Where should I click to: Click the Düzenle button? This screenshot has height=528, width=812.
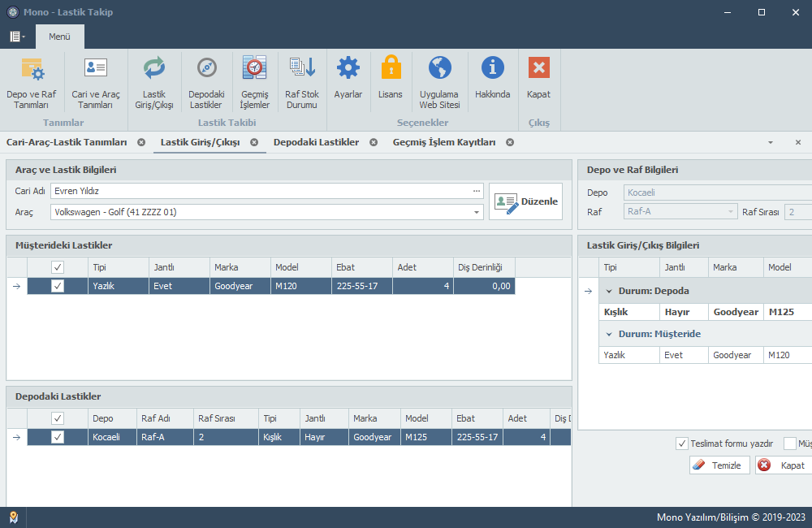click(526, 201)
